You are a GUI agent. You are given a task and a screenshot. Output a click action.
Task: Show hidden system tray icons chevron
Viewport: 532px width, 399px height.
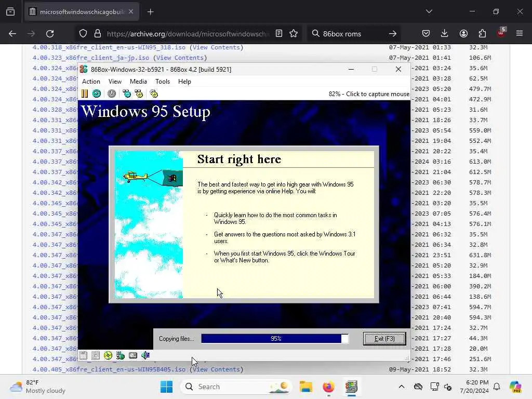tap(402, 387)
